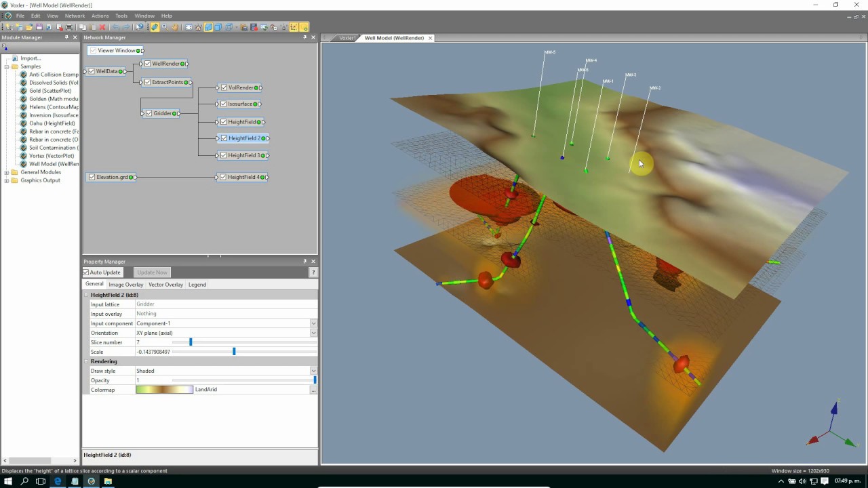The width and height of the screenshot is (868, 488).
Task: Select the Zoom magnifier tool
Action: [165, 27]
